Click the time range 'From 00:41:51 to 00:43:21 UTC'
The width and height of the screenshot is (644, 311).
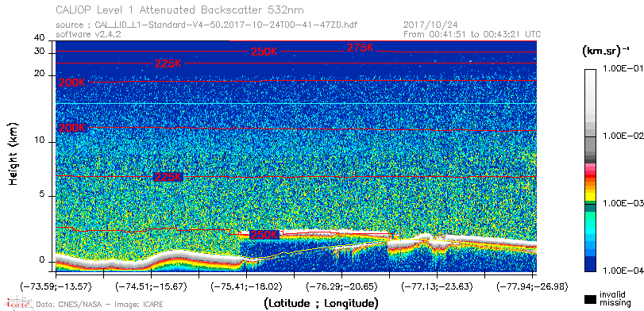click(x=472, y=34)
